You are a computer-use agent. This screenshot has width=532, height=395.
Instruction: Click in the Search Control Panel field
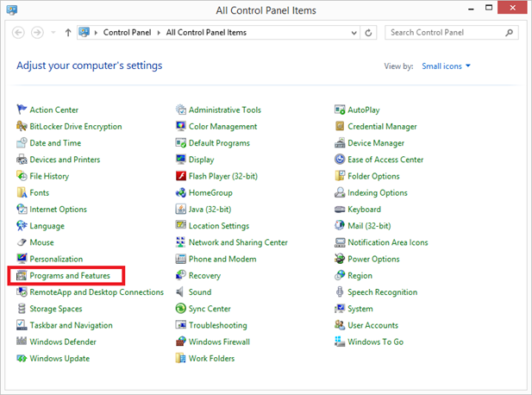click(451, 33)
